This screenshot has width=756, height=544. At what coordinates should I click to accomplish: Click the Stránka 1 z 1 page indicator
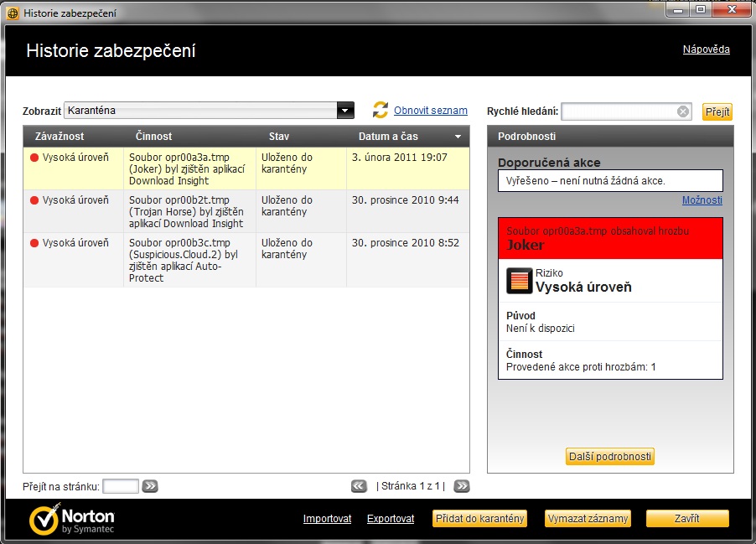pyautogui.click(x=411, y=486)
